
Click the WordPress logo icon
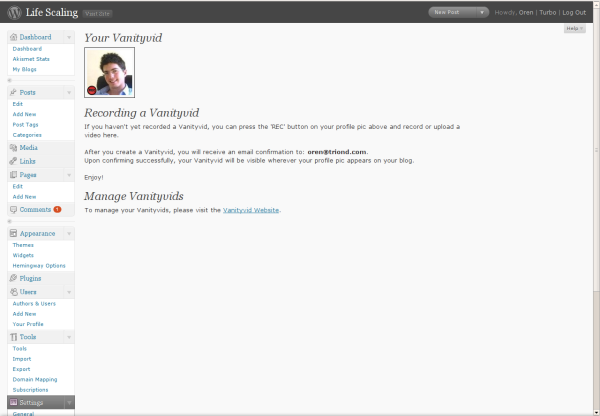[14, 12]
